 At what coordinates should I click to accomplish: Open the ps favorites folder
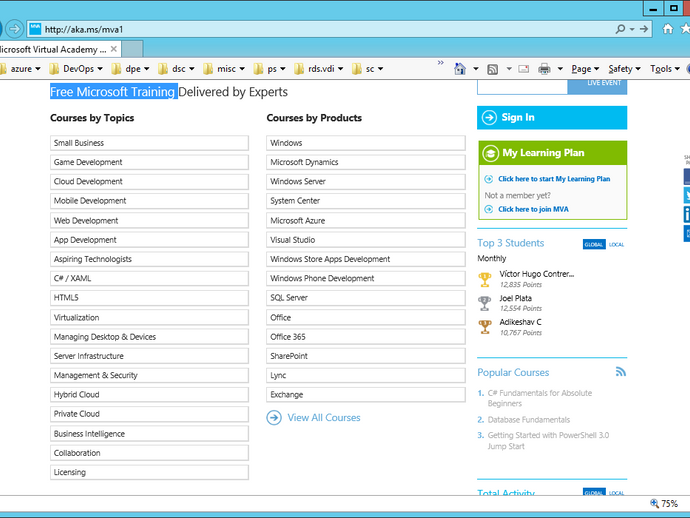click(269, 69)
